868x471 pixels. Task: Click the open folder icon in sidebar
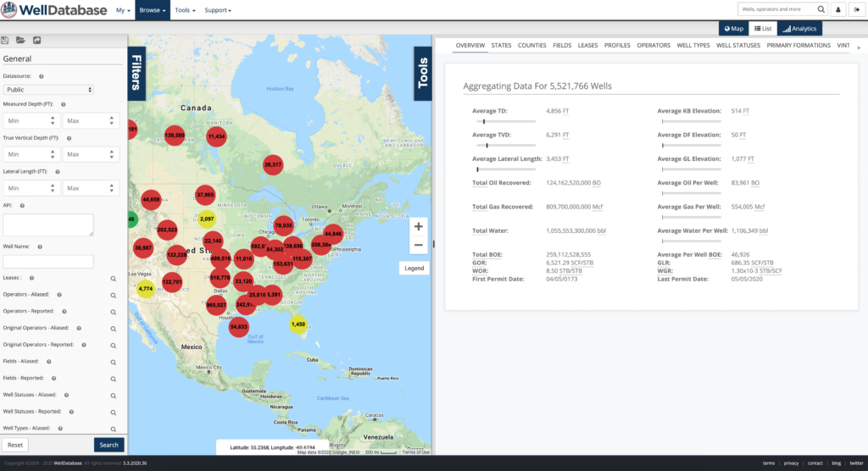pos(20,40)
